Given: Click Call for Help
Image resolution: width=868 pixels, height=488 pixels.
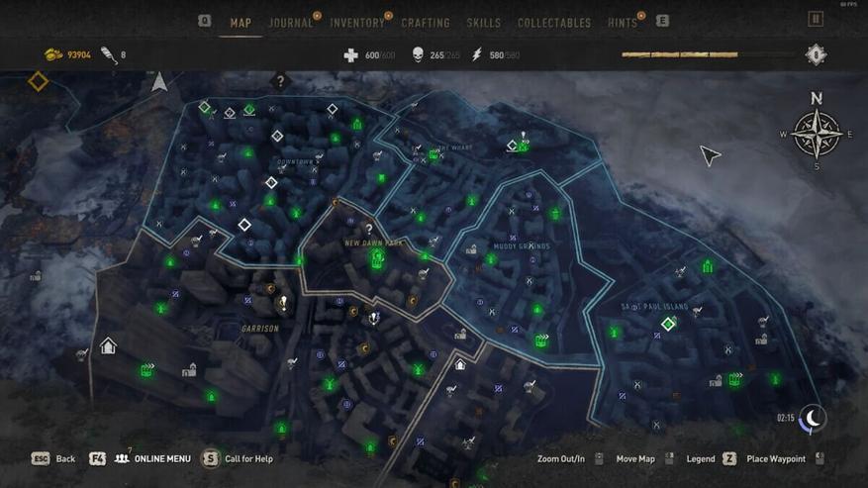Looking at the screenshot, I should (237, 458).
